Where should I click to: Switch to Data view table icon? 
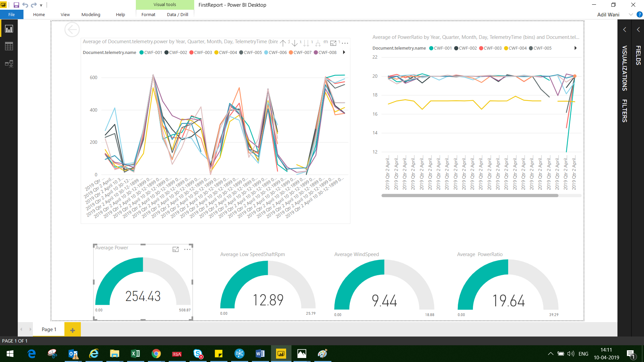point(9,46)
